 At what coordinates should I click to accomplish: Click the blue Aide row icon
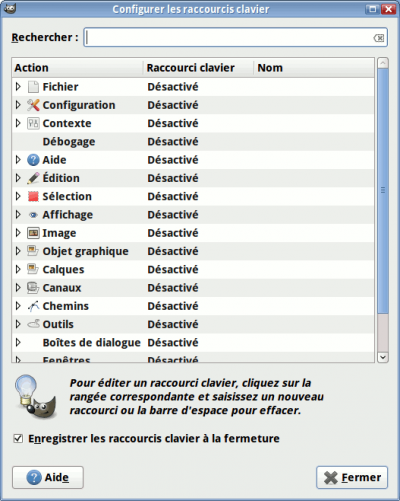coord(33,160)
